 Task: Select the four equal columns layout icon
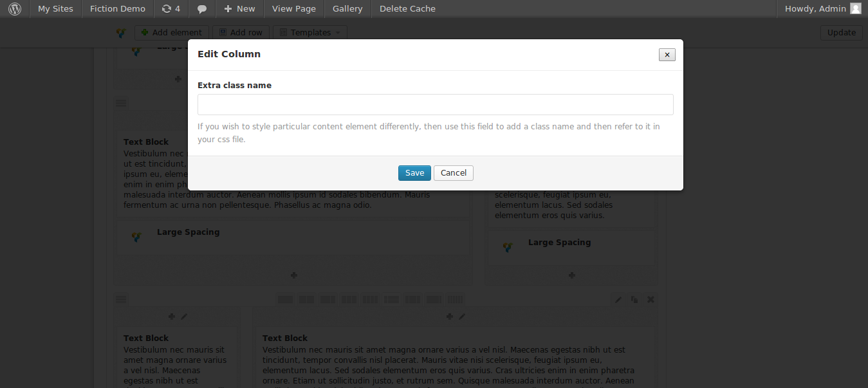coord(370,299)
